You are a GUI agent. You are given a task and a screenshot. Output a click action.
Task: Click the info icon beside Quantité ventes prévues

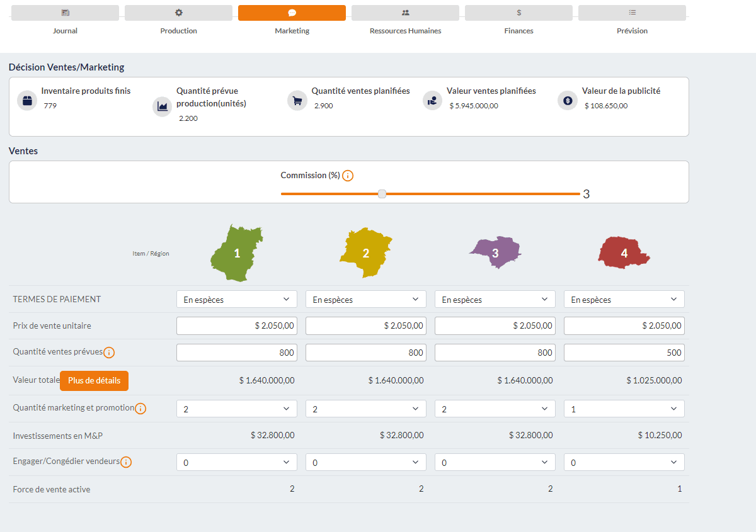point(109,353)
